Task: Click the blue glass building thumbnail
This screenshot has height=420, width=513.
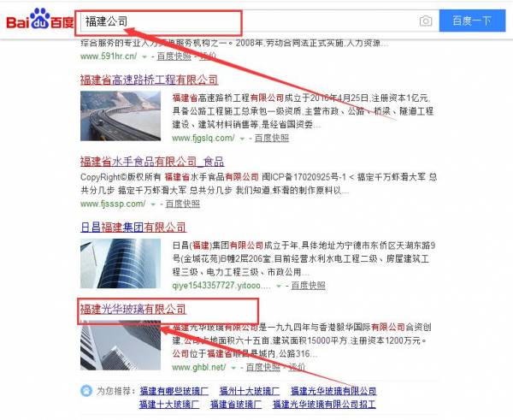Action: pos(121,263)
